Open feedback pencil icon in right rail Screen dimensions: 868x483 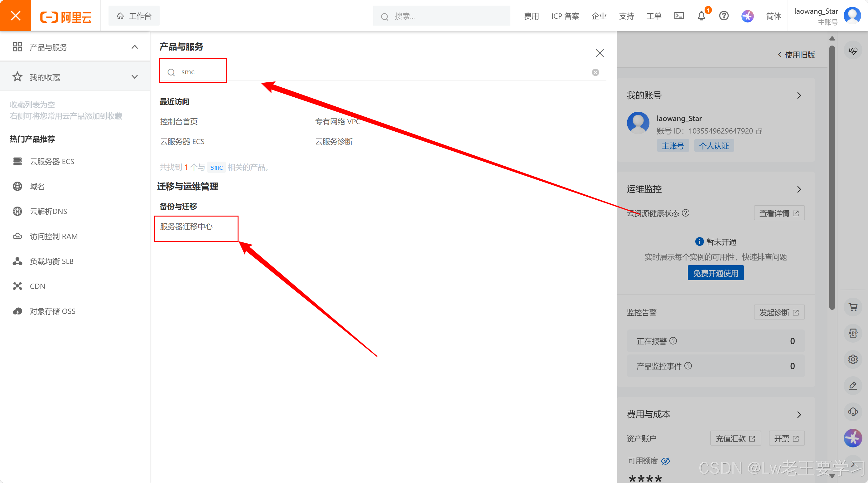[x=853, y=385]
